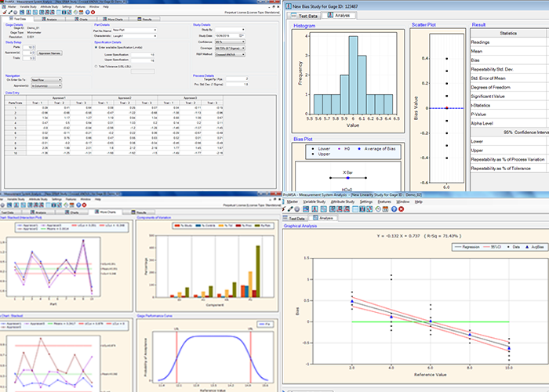Click blue Help icon in More Charts window toolbar
549x392 pixels.
[x=78, y=205]
